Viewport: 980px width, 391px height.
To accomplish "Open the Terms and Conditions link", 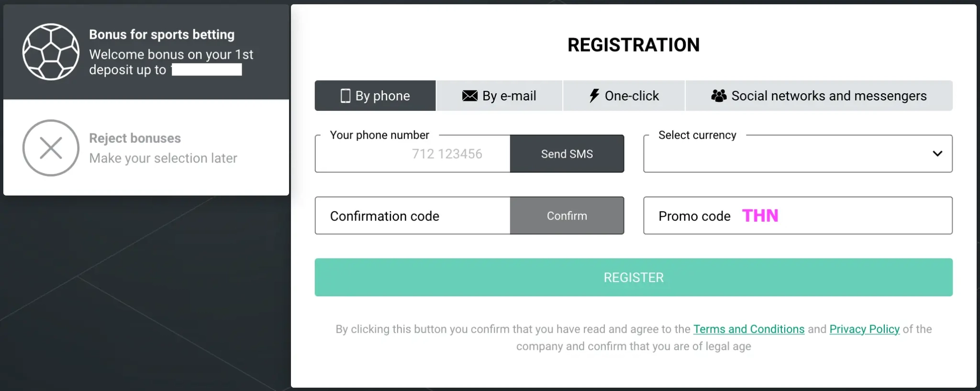I will coord(749,329).
